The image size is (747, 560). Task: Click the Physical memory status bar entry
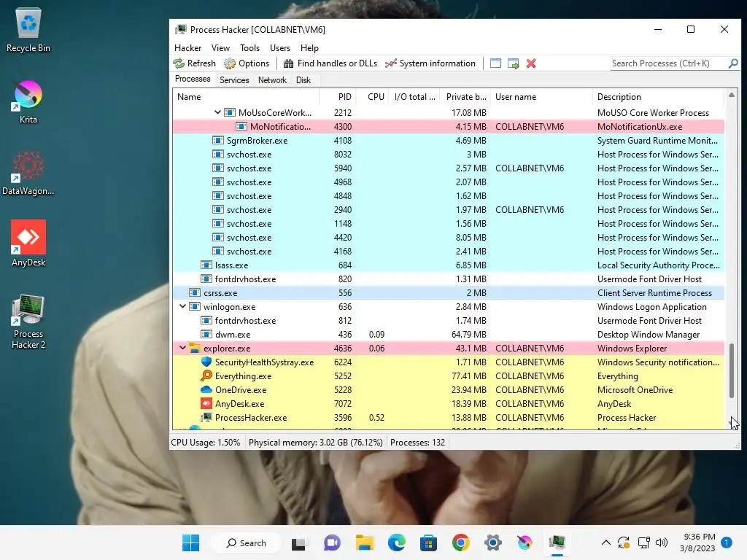pyautogui.click(x=315, y=443)
